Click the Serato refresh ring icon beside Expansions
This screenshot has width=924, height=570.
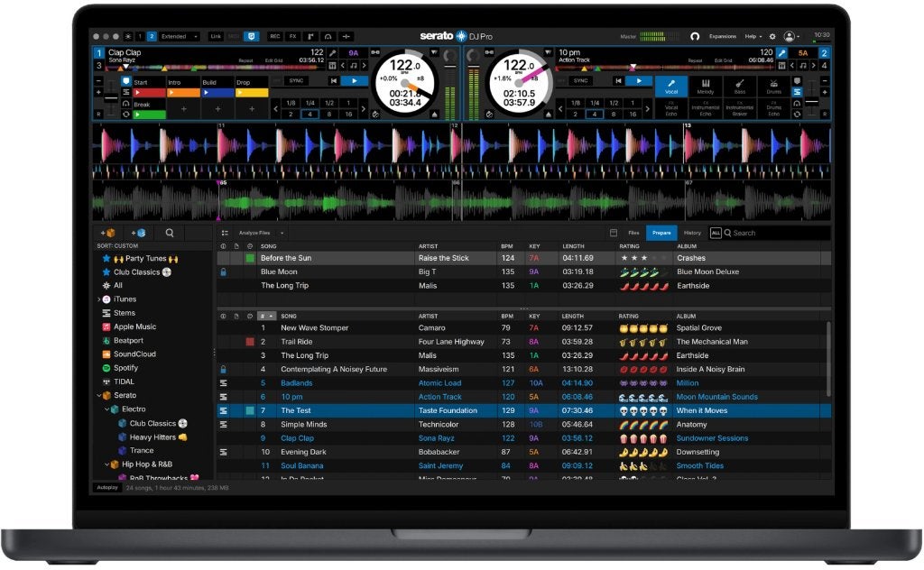pos(695,36)
